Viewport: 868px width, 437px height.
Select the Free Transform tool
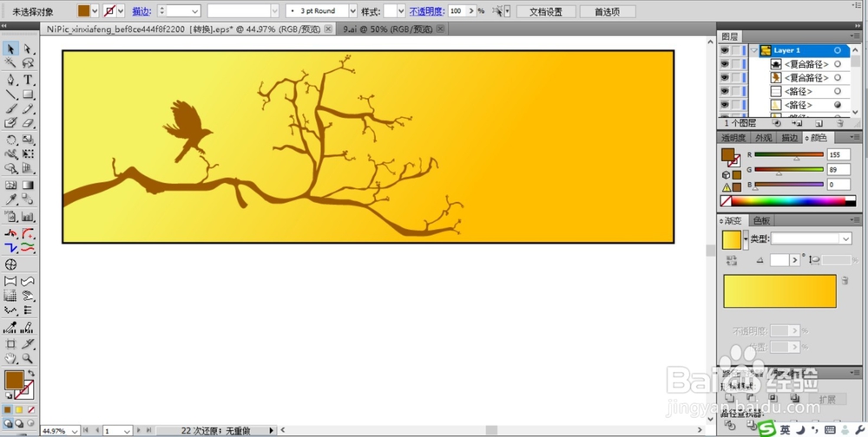pyautogui.click(x=27, y=154)
